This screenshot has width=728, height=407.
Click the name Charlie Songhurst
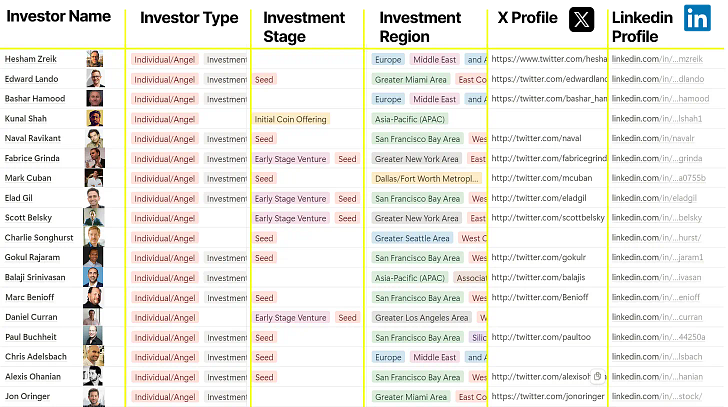[x=39, y=238]
